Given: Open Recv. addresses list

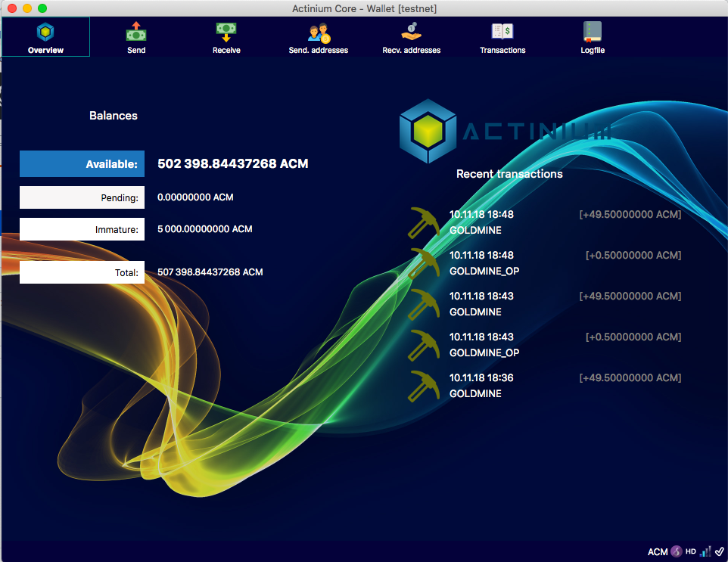Looking at the screenshot, I should point(412,37).
